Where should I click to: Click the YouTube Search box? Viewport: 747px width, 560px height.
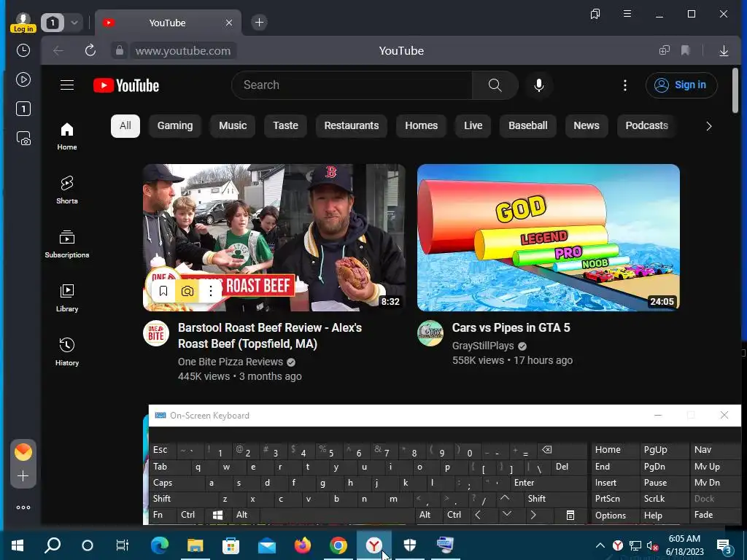pos(352,85)
